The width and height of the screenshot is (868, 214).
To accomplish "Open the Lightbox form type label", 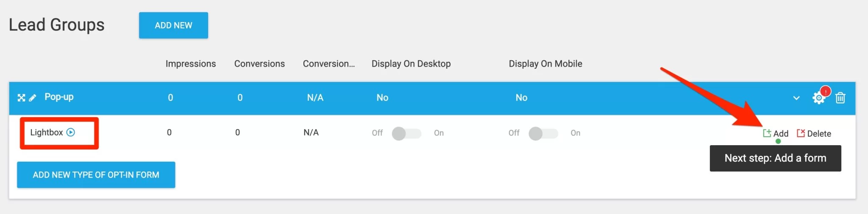I will pos(47,132).
